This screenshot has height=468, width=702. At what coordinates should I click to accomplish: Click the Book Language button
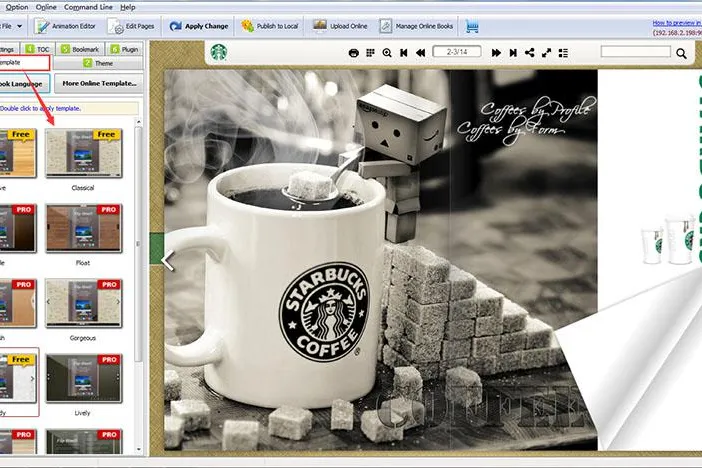pyautogui.click(x=25, y=83)
